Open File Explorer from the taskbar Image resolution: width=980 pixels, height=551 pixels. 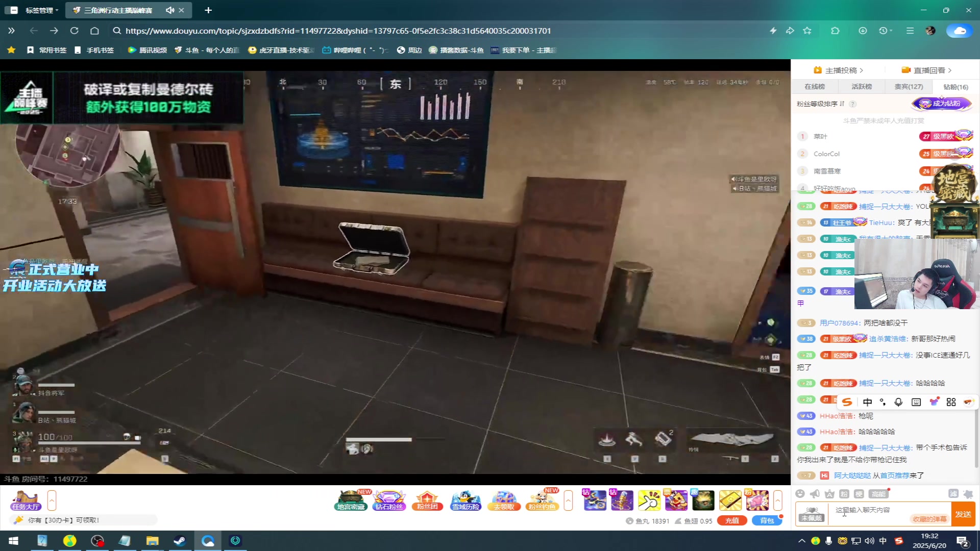[152, 541]
